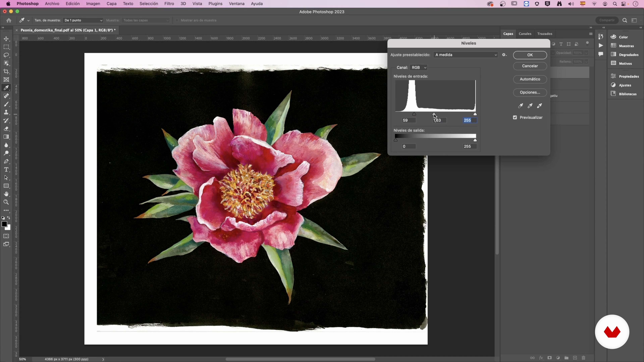Open the Canal RGB dropdown
Screen dimensions: 644x362
point(419,67)
